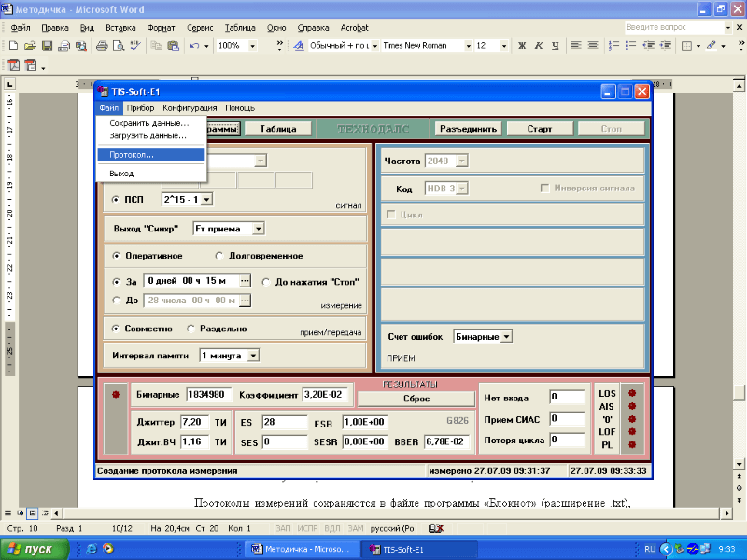Open Windows Media Player quick launch icon
The height and width of the screenshot is (560, 747).
coord(108,549)
